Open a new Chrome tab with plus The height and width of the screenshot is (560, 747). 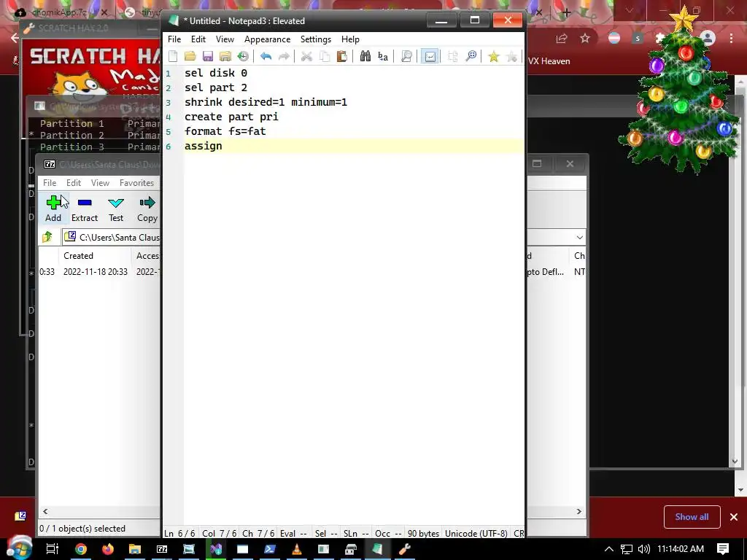(x=566, y=13)
